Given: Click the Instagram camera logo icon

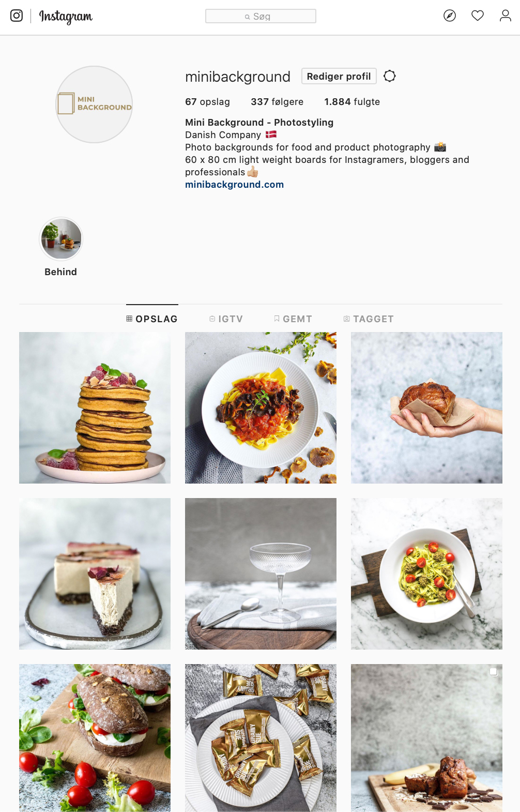Looking at the screenshot, I should click(17, 16).
